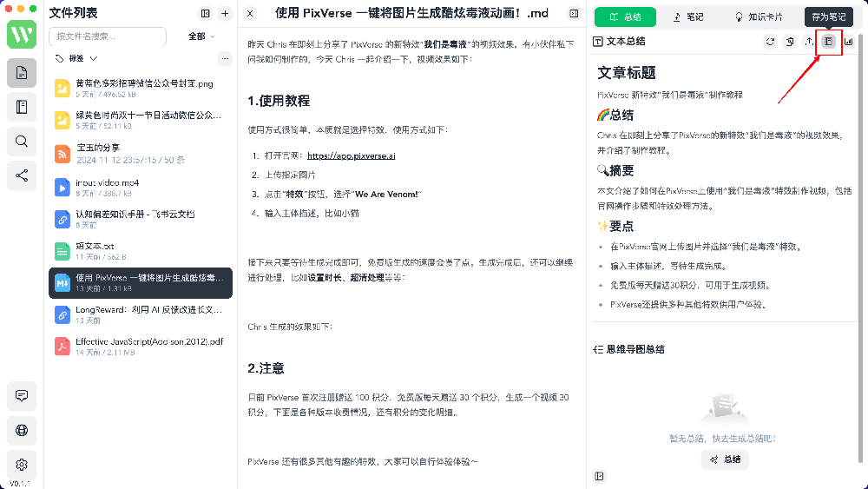Click the copy summary icon
This screenshot has width=868, height=489.
[x=789, y=42]
